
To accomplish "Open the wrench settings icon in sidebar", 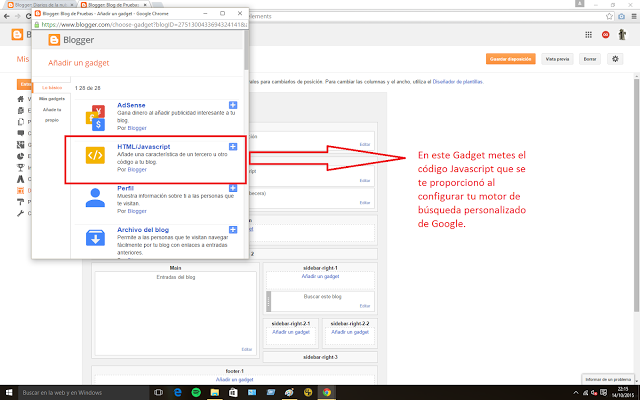I will [20, 213].
